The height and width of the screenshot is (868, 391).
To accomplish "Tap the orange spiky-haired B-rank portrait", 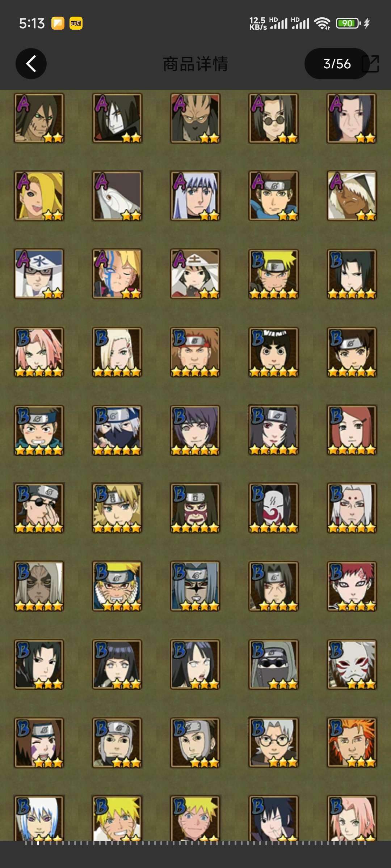I will (352, 743).
